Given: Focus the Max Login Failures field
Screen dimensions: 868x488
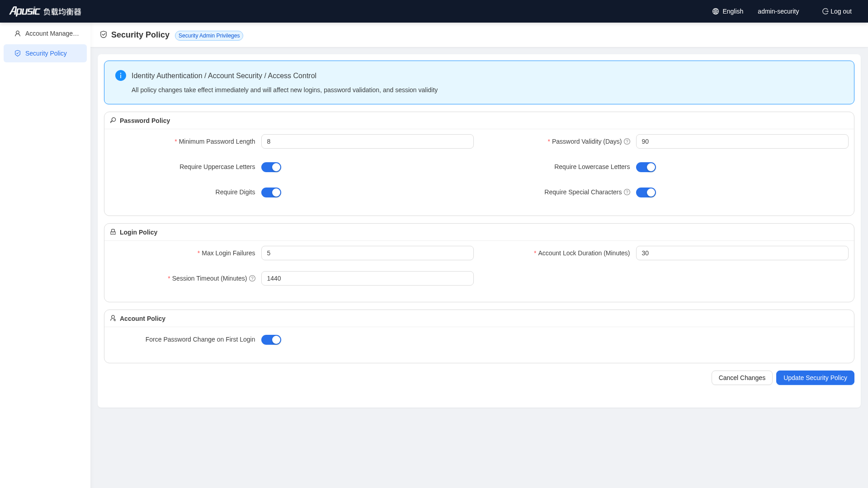Looking at the screenshot, I should click(x=368, y=253).
